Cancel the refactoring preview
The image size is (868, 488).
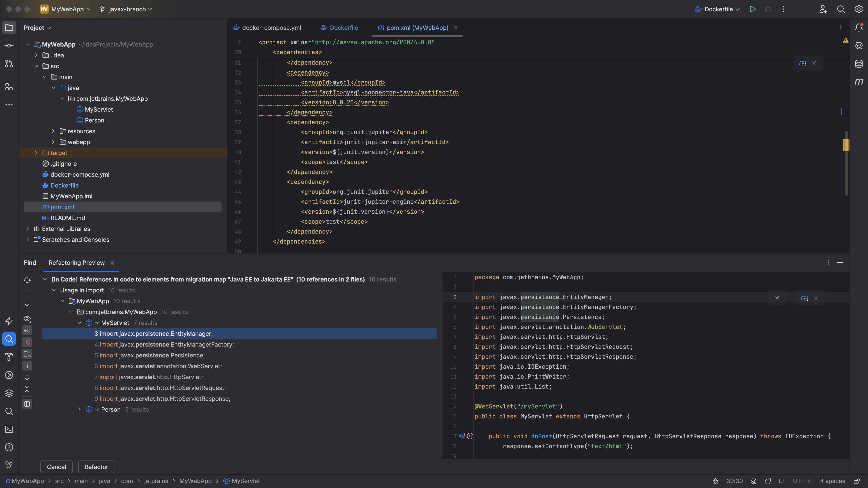click(56, 467)
